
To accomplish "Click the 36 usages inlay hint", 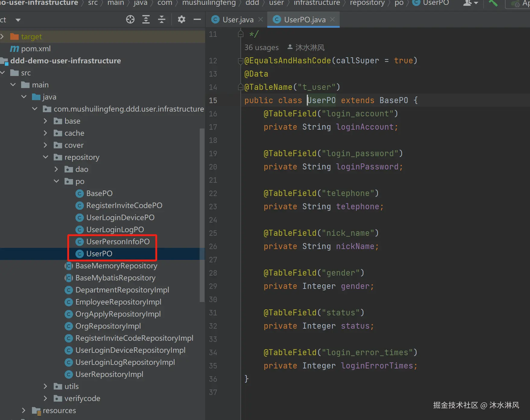I will (261, 48).
